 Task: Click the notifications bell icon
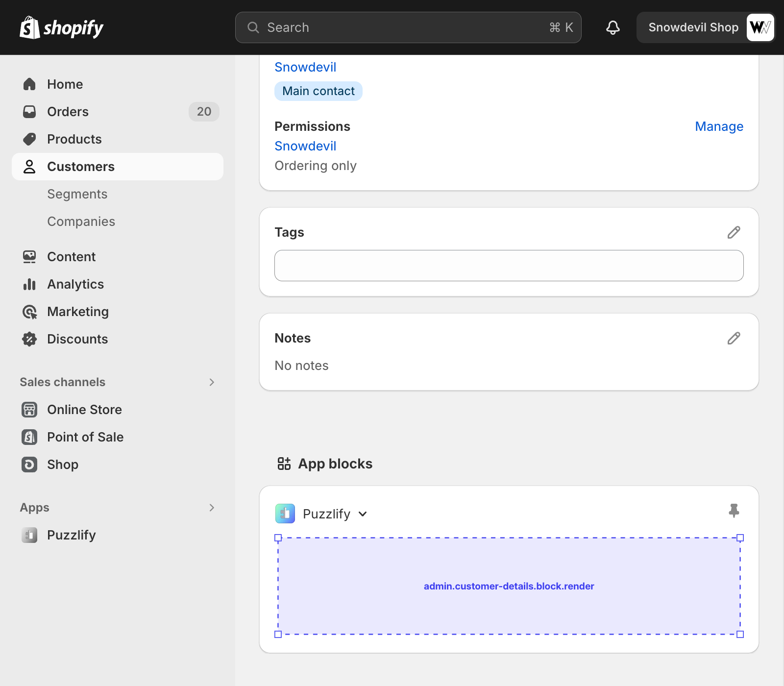point(612,27)
